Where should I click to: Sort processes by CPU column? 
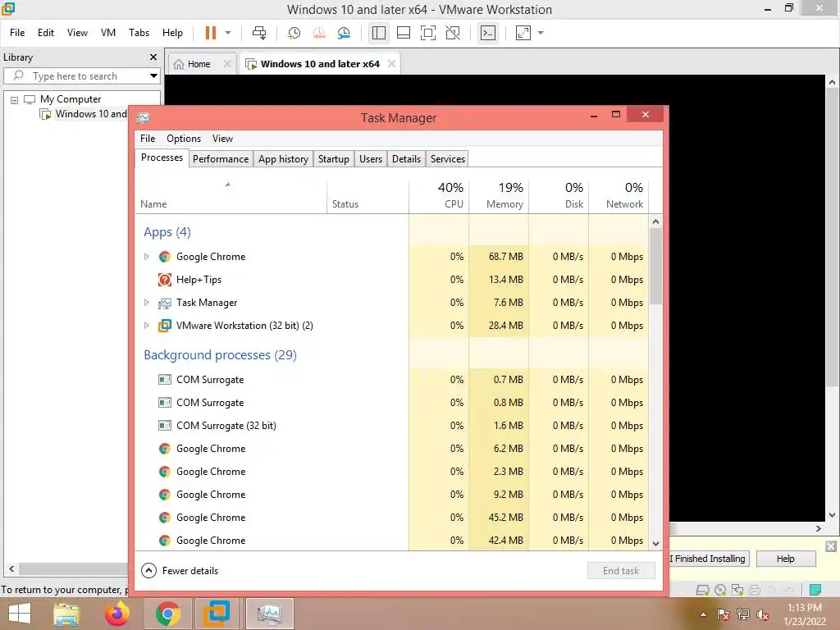coord(440,196)
